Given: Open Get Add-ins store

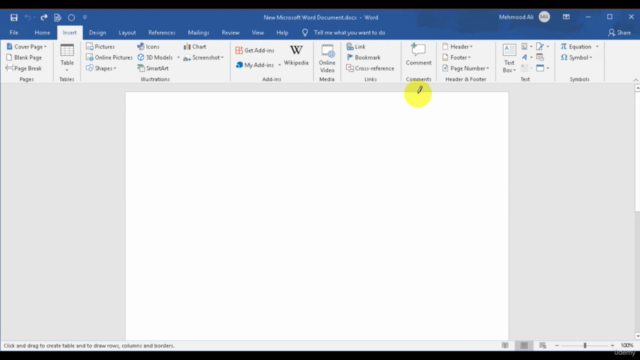Looking at the screenshot, I should pos(255,50).
